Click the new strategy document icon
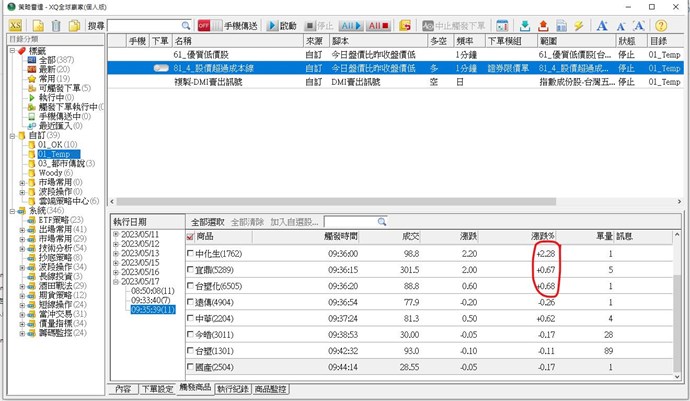Image resolution: width=690 pixels, height=401 pixels. point(37,25)
